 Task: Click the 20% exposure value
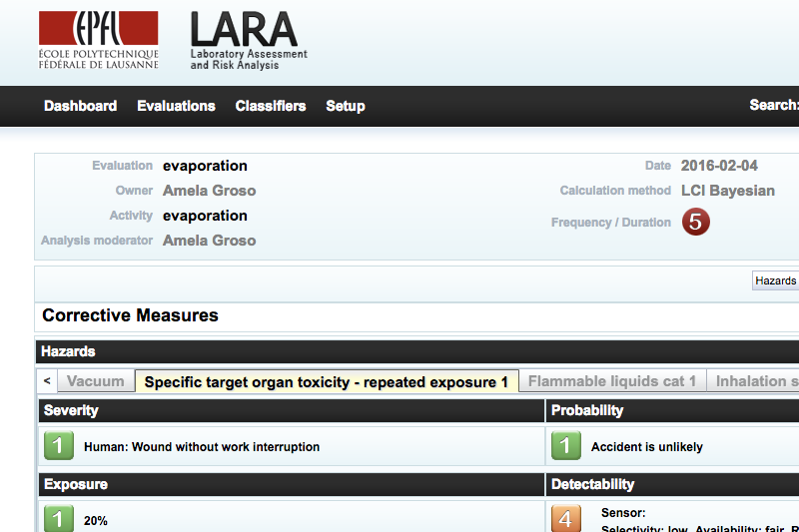pyautogui.click(x=95, y=521)
